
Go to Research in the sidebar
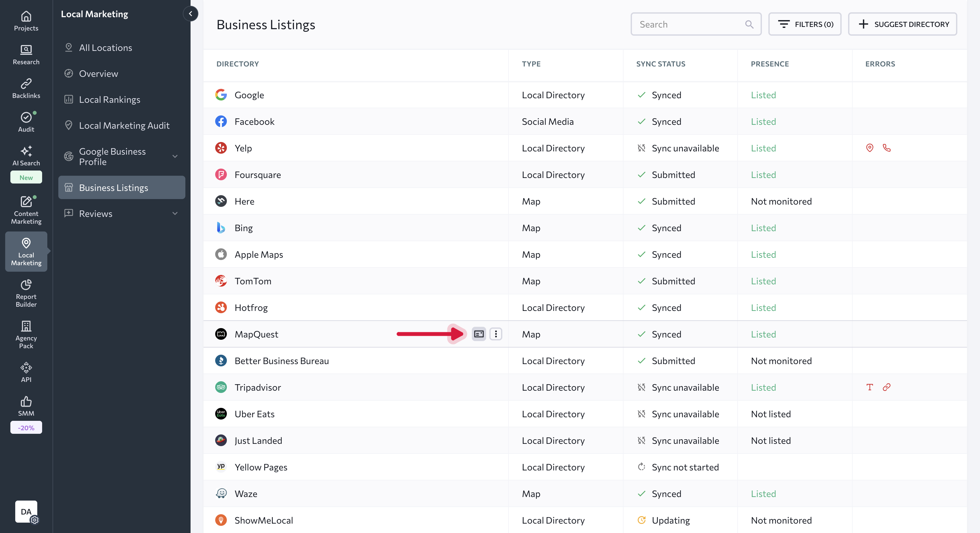tap(26, 55)
